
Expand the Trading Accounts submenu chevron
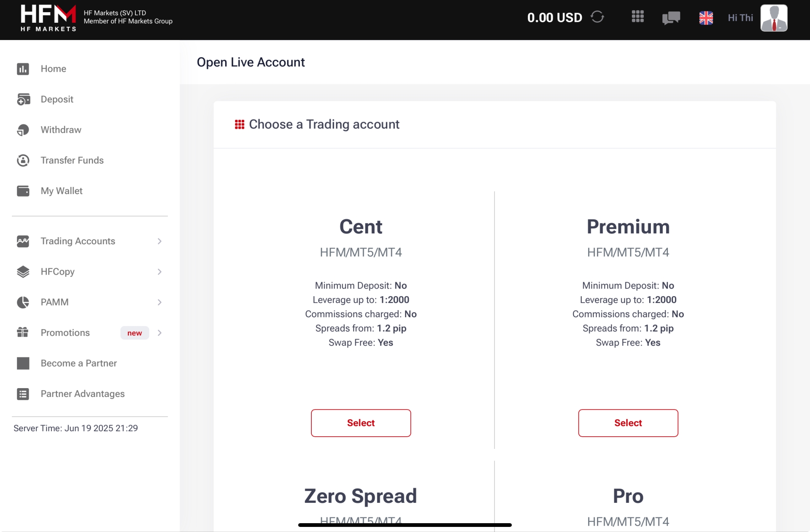point(159,241)
